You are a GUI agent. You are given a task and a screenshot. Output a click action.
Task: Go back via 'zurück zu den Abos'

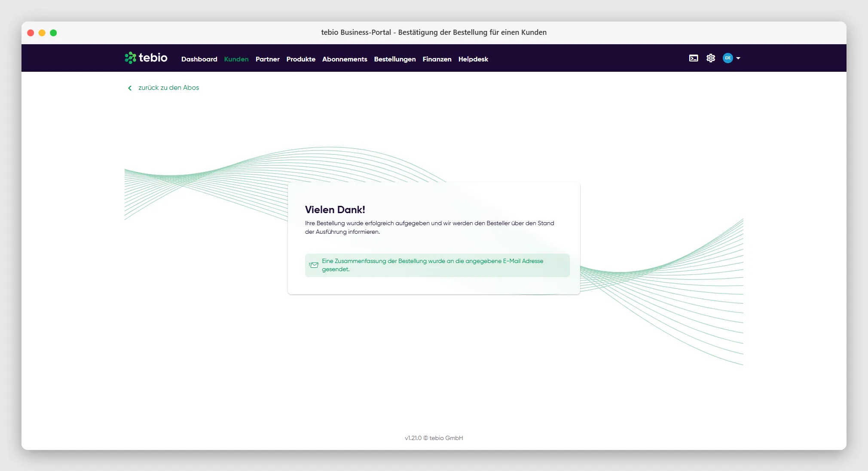pos(168,88)
